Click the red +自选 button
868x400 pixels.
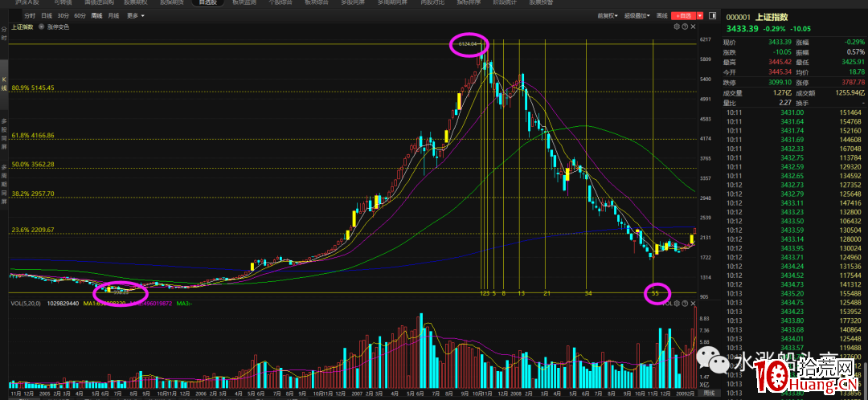[684, 15]
